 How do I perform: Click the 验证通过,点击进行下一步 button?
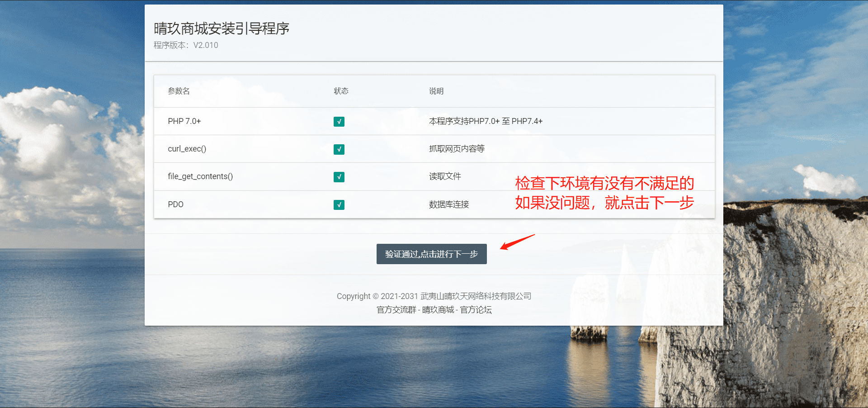click(431, 254)
